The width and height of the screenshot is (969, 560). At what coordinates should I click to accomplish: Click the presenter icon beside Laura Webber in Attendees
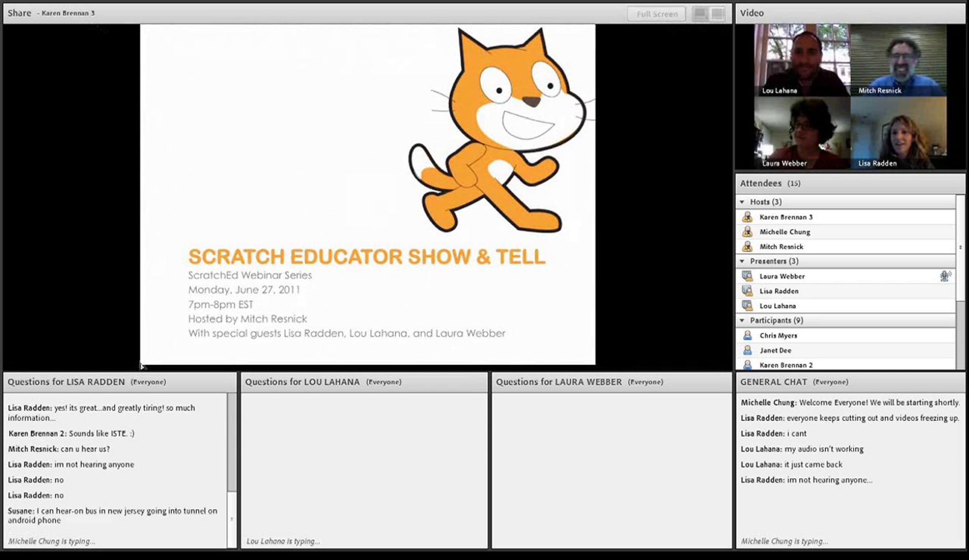(747, 276)
